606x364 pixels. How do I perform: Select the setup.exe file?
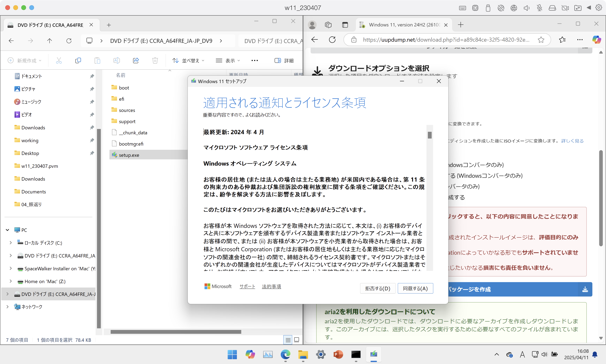(129, 155)
